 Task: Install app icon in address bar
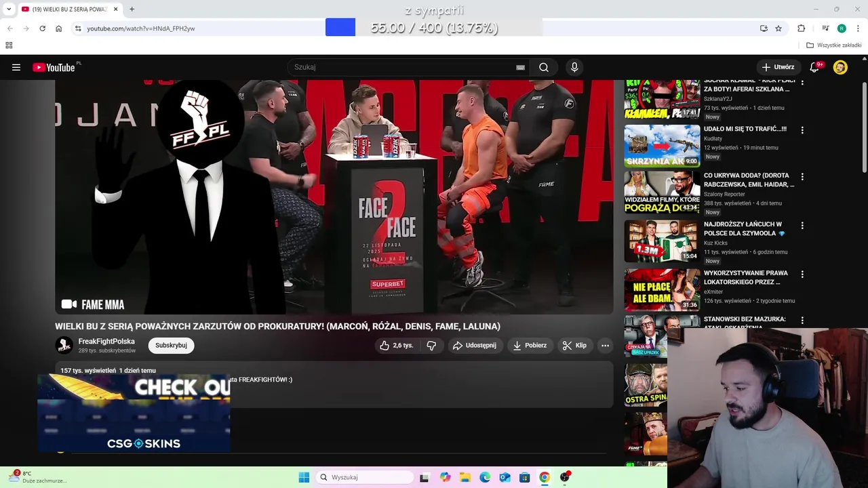click(764, 28)
